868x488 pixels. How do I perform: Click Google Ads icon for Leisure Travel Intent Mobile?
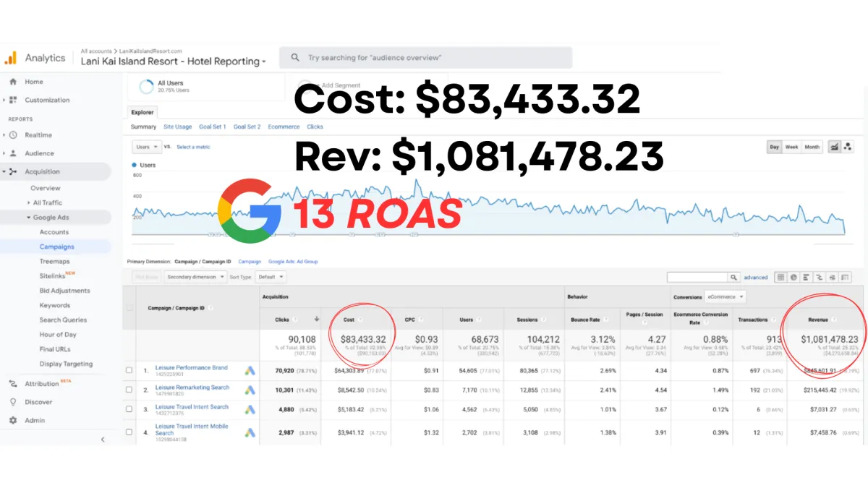[x=250, y=432]
